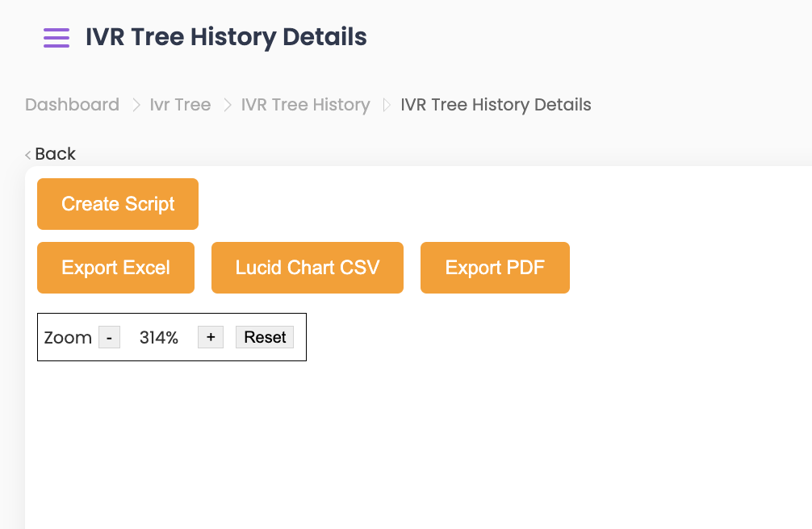812x529 pixels.
Task: Export the tree to Excel
Action: [115, 268]
